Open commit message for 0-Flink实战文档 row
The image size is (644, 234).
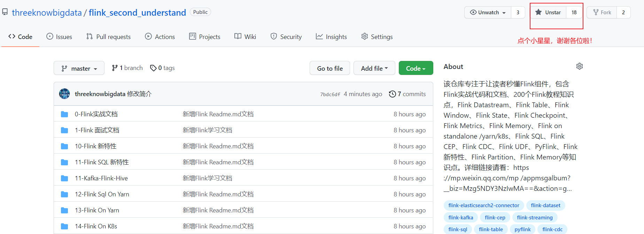218,114
